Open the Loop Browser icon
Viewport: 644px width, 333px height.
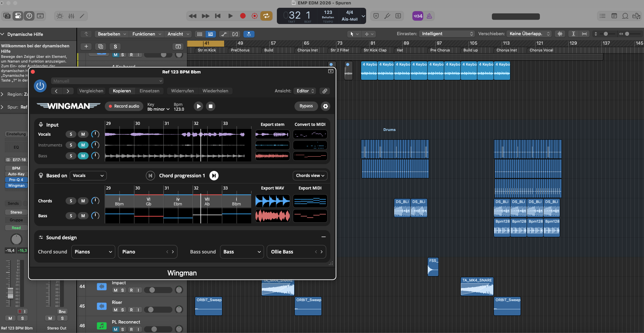click(x=625, y=16)
